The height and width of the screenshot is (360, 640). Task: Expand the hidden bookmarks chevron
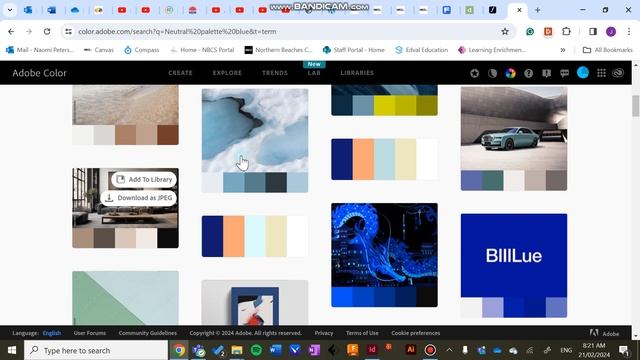click(563, 50)
